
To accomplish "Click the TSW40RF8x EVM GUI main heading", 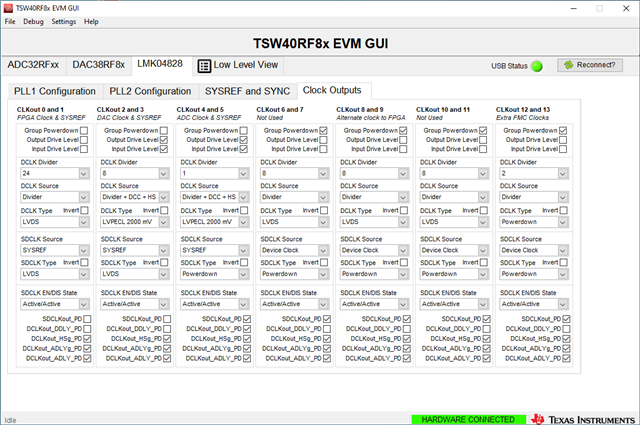I will coord(320,44).
